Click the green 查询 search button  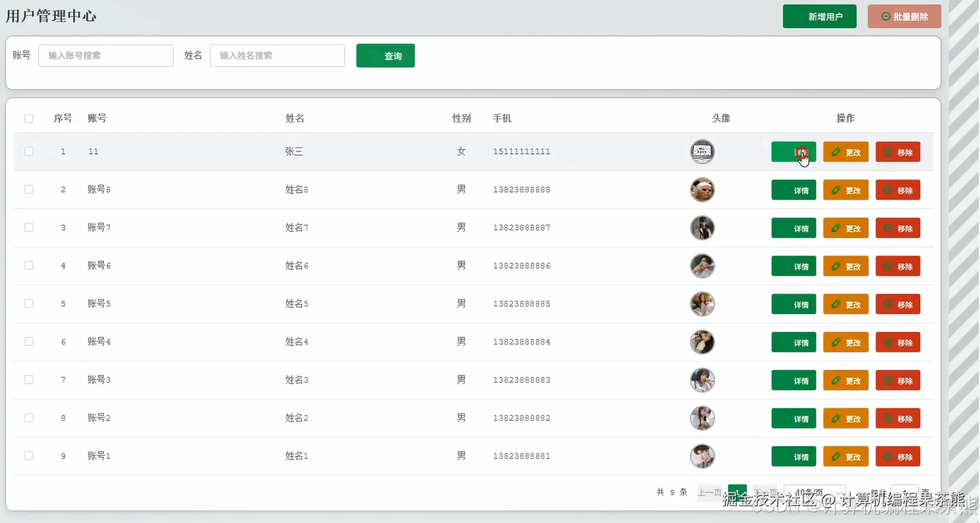(x=385, y=56)
